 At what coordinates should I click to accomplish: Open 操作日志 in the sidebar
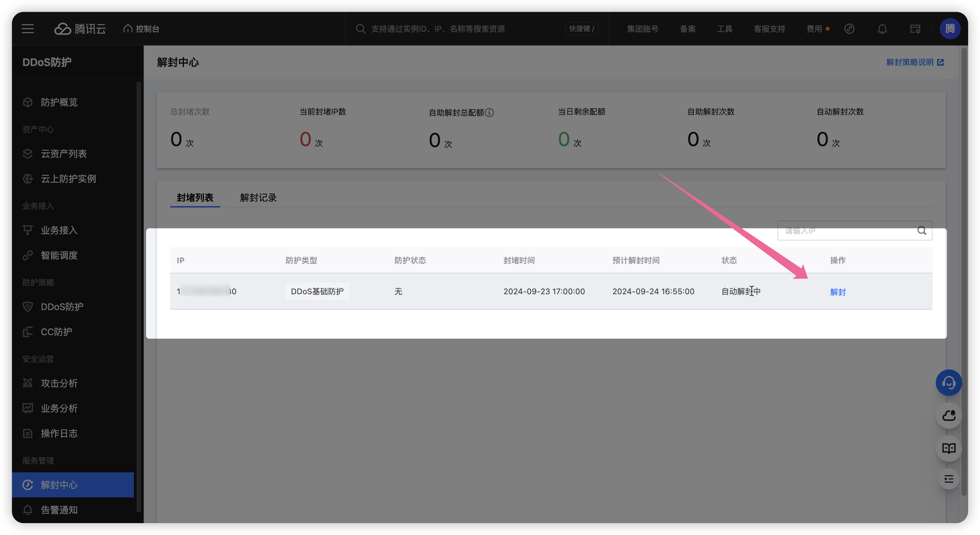[x=73, y=433]
